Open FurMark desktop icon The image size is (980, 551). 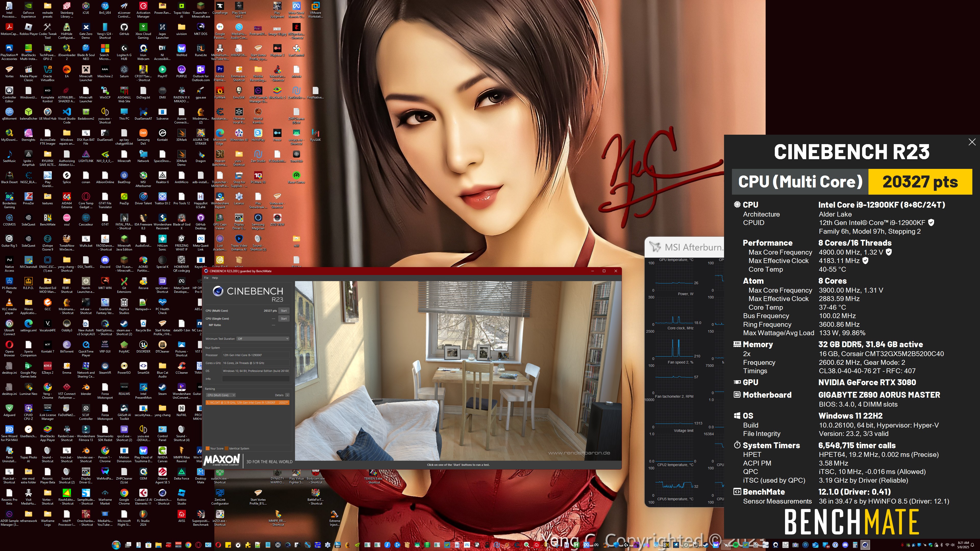[x=220, y=92]
